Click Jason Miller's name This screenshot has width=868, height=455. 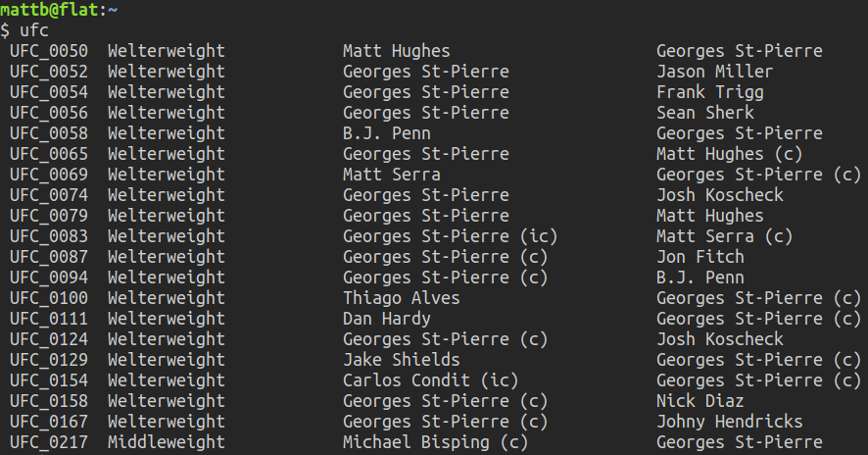[x=714, y=72]
